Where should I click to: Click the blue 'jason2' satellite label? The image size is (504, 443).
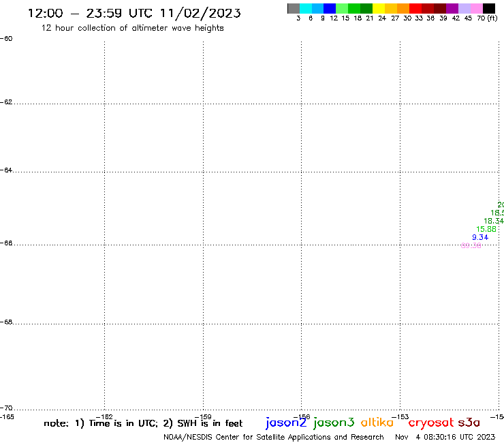pos(286,423)
